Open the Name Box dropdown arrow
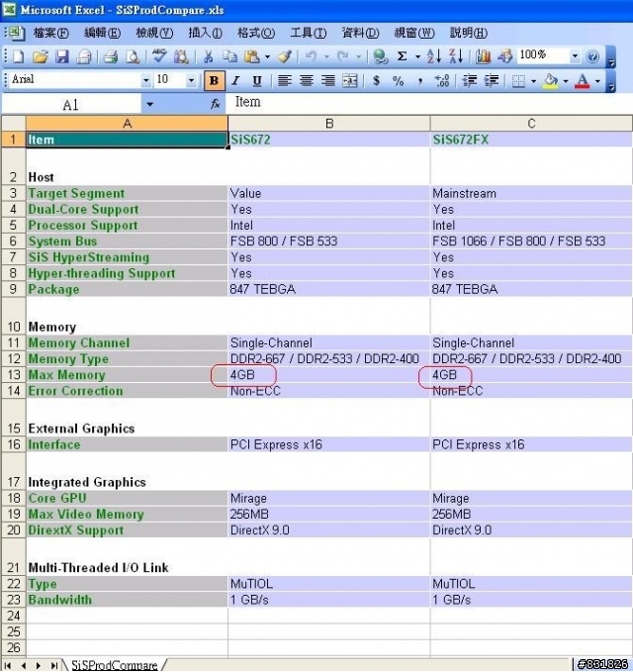Image resolution: width=633 pixels, height=672 pixels. point(149,104)
